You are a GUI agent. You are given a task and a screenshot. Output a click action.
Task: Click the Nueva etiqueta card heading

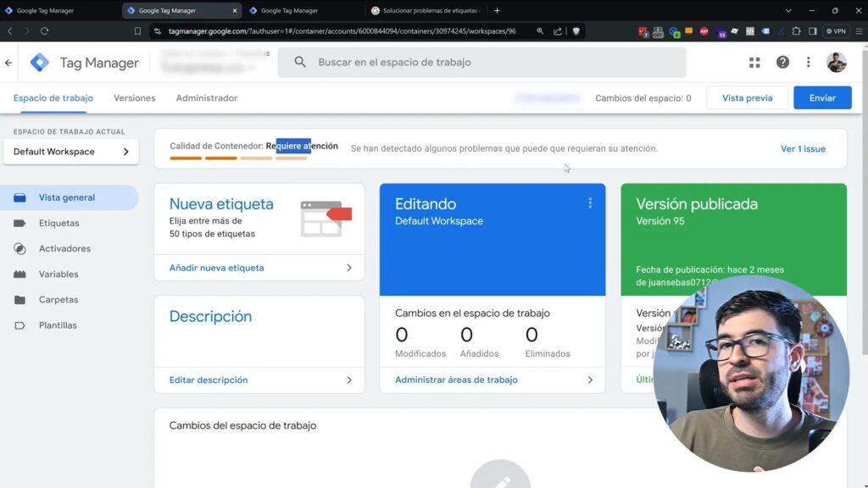pos(221,203)
